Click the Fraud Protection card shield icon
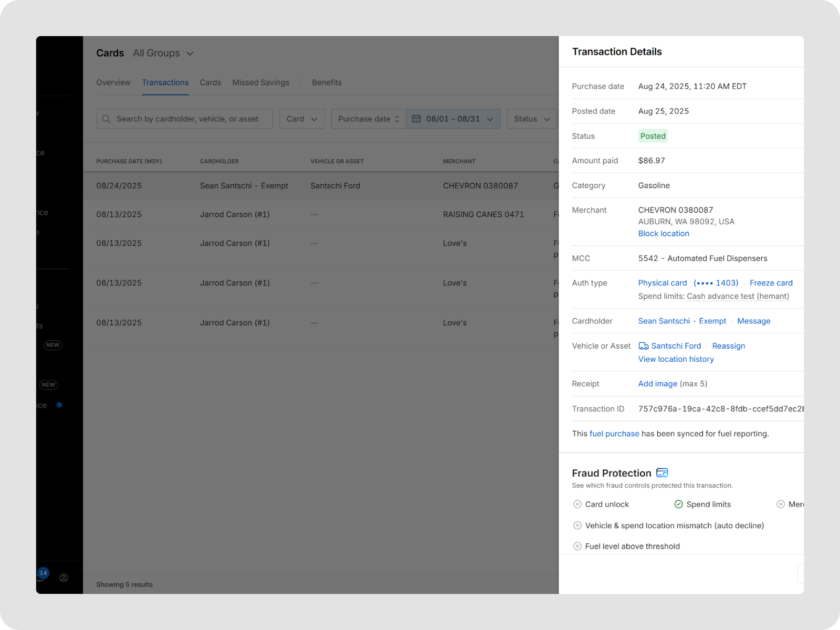 [662, 473]
